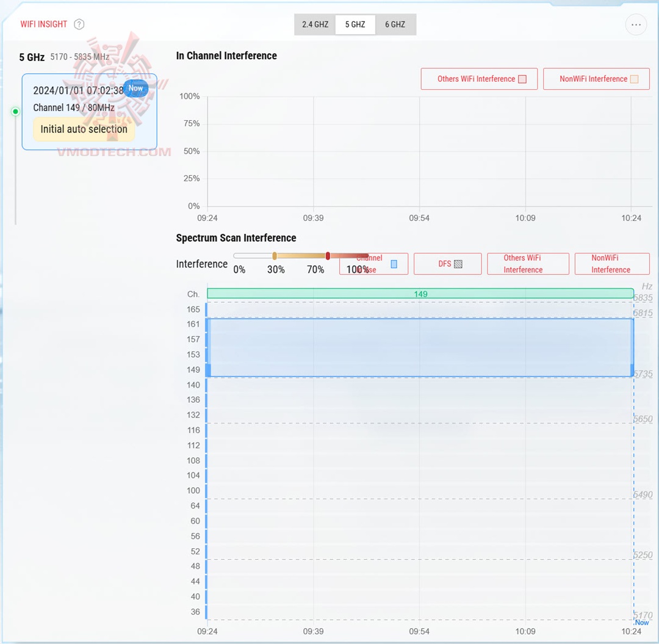
Task: Click the 5170 - 5835 MHz range text
Action: 80,57
